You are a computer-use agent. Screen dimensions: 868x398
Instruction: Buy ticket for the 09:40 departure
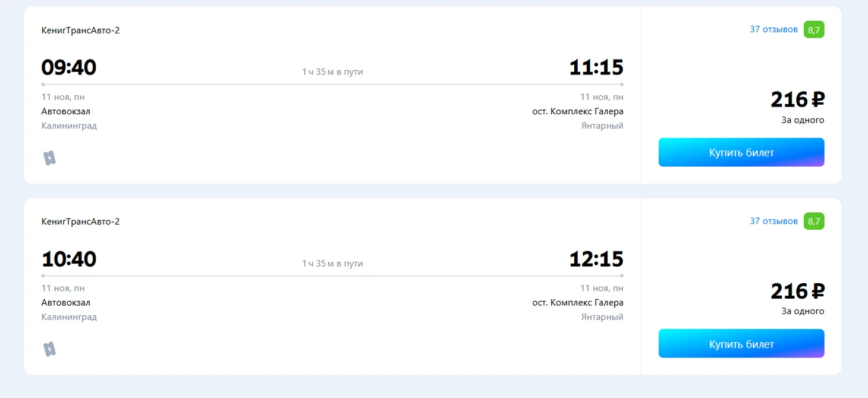[x=741, y=152]
